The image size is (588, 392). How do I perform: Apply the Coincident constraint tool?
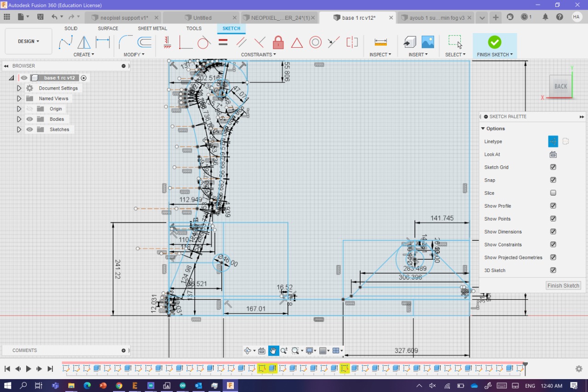coord(186,43)
